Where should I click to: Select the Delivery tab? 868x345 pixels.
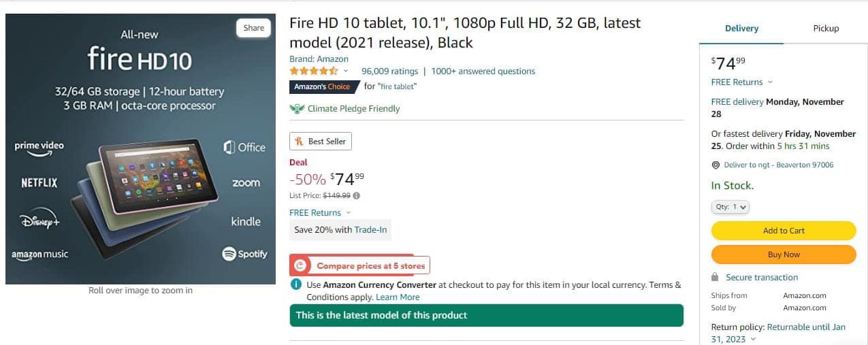(741, 29)
